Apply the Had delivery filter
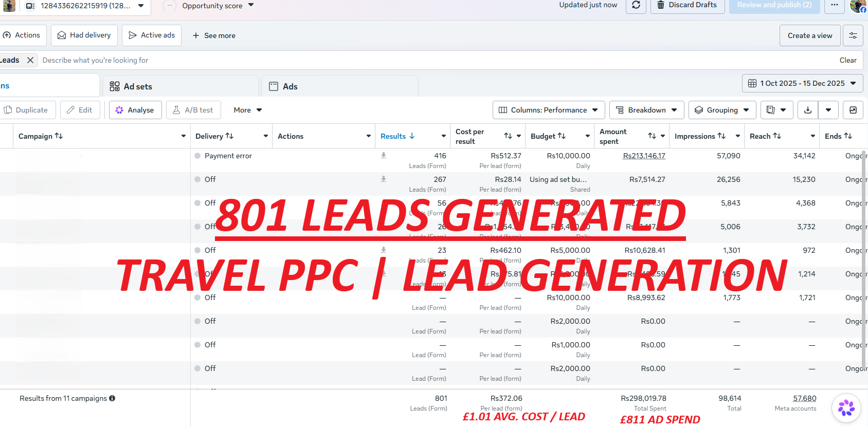 (x=84, y=35)
